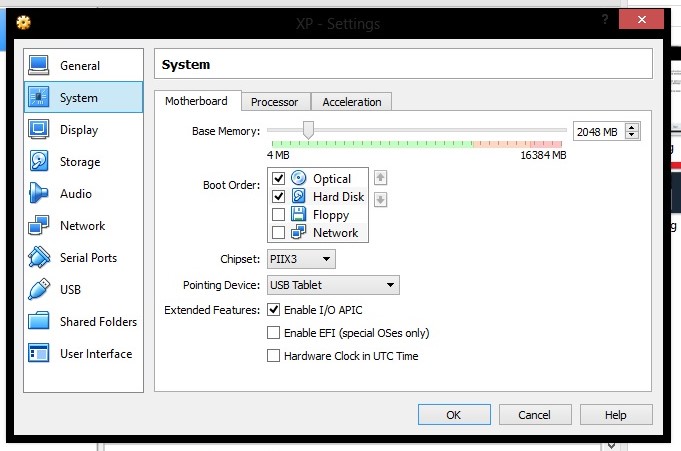
Task: Select the System chip icon in sidebar
Action: pyautogui.click(x=39, y=97)
